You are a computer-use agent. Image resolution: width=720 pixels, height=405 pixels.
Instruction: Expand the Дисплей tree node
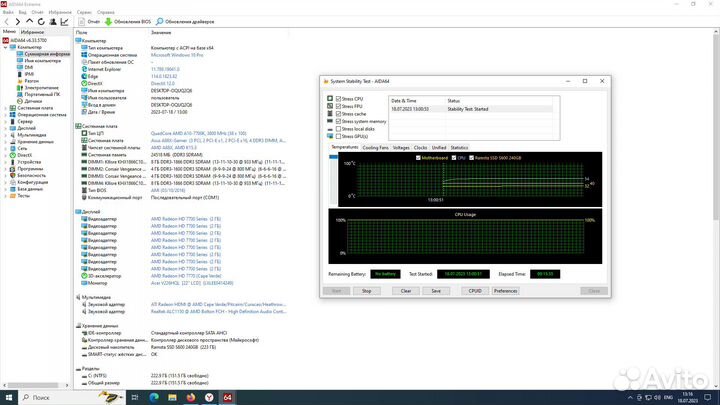[6, 128]
